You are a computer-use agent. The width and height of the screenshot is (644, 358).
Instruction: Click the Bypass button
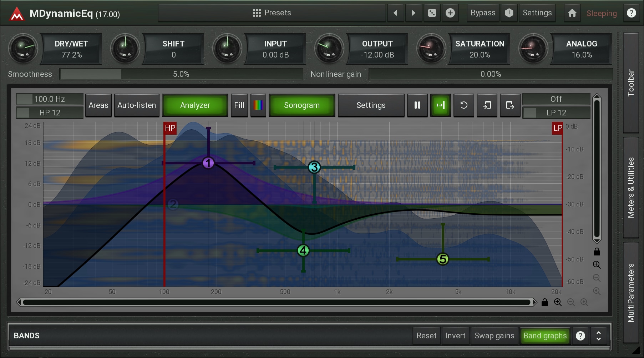(483, 13)
